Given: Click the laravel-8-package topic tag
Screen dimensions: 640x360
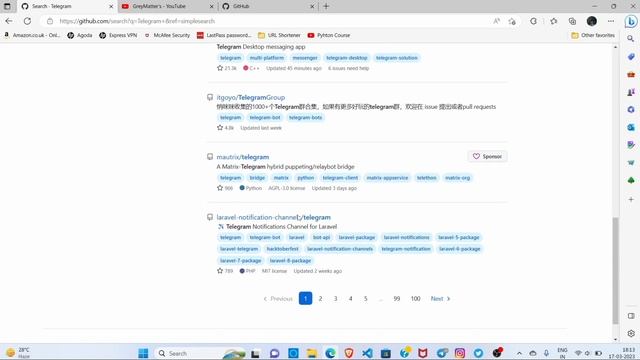Looking at the screenshot, I should click(x=291, y=260).
